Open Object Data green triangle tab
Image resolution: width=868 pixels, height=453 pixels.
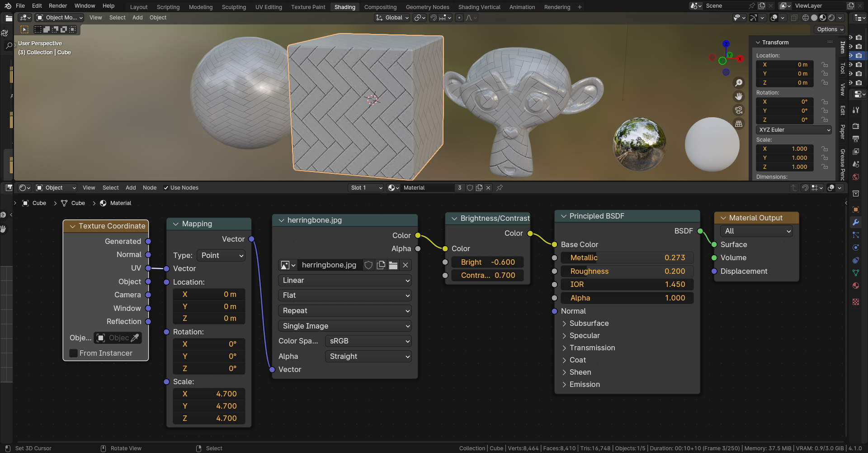pos(856,273)
